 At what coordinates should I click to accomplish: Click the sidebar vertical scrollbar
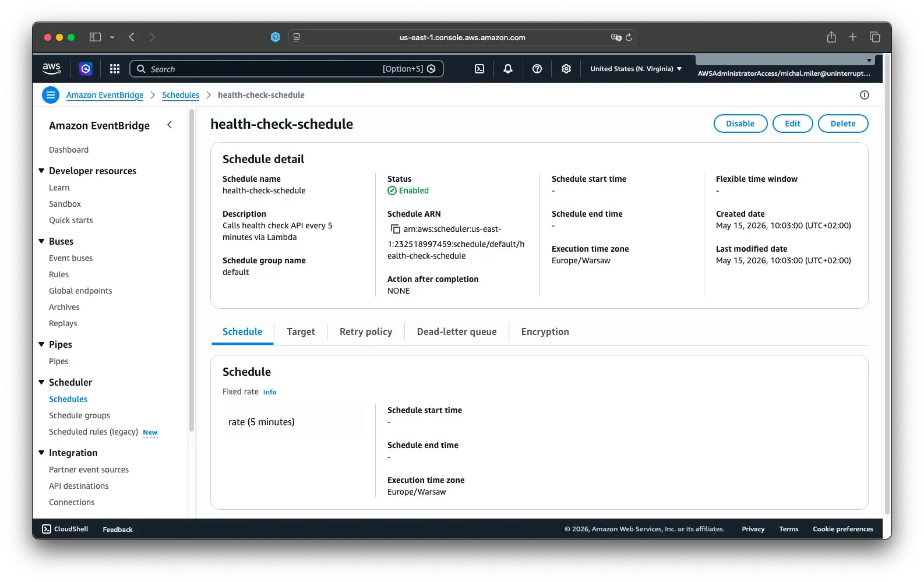pyautogui.click(x=192, y=271)
